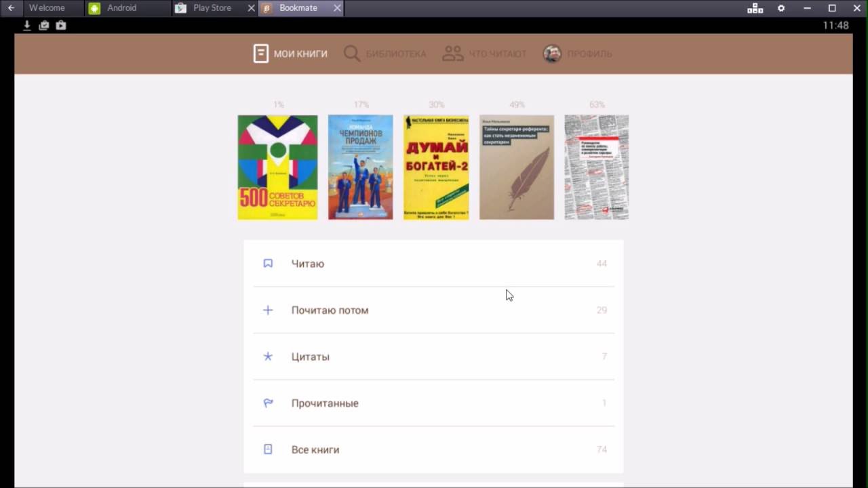Open the Тайны секретаря-референта book cover
Screen dimensions: 868x488
point(517,167)
